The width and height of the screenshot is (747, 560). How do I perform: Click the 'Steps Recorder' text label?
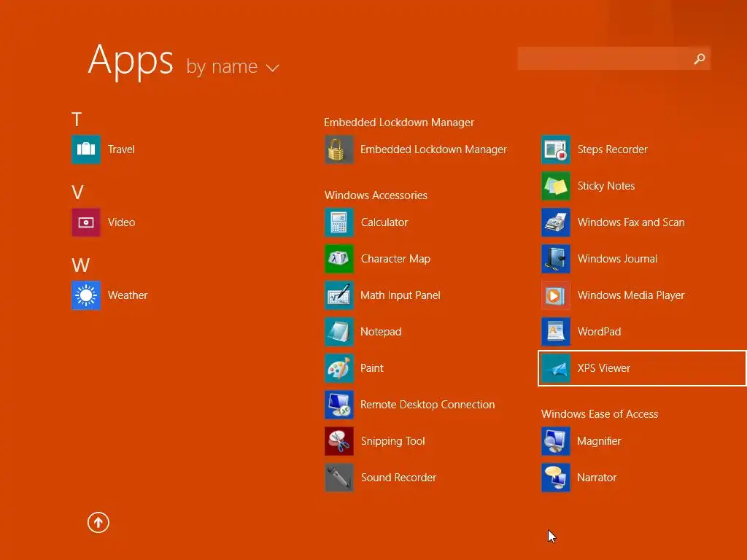pyautogui.click(x=612, y=149)
